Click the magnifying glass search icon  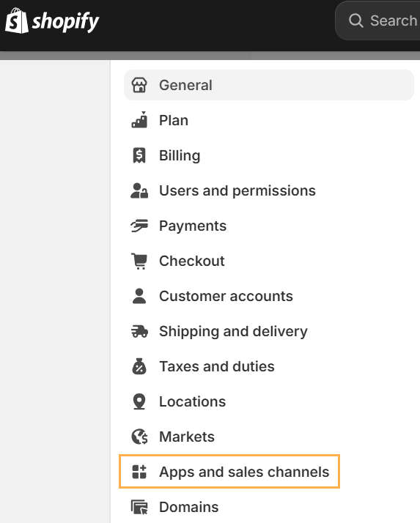356,21
